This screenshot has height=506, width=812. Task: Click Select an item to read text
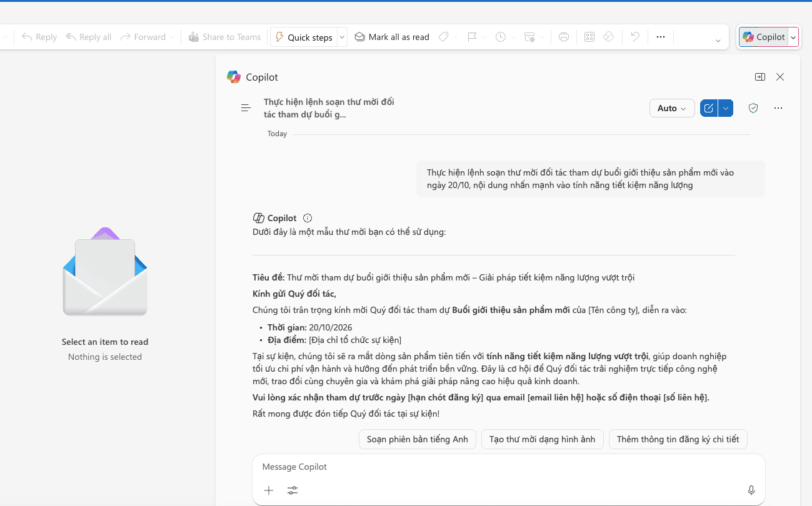105,342
